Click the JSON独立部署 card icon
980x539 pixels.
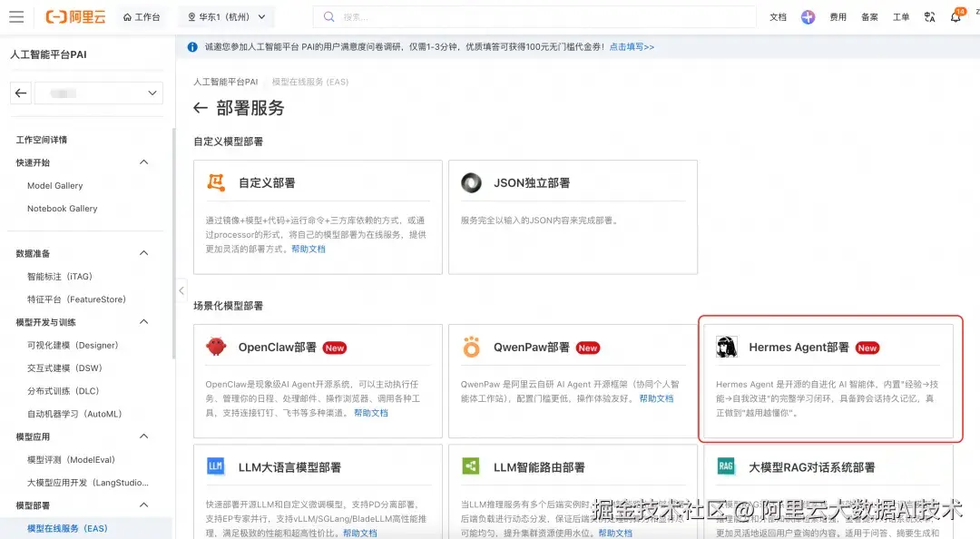(471, 182)
